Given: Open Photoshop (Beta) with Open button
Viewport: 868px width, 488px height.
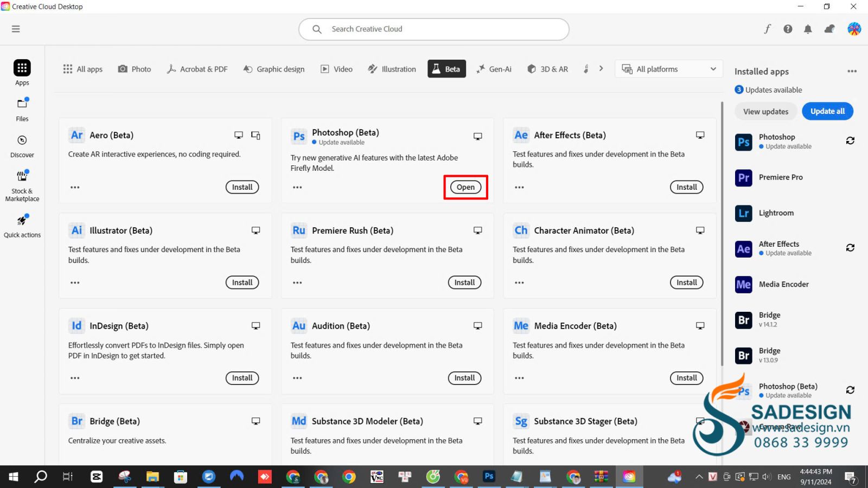Looking at the screenshot, I should (x=465, y=187).
